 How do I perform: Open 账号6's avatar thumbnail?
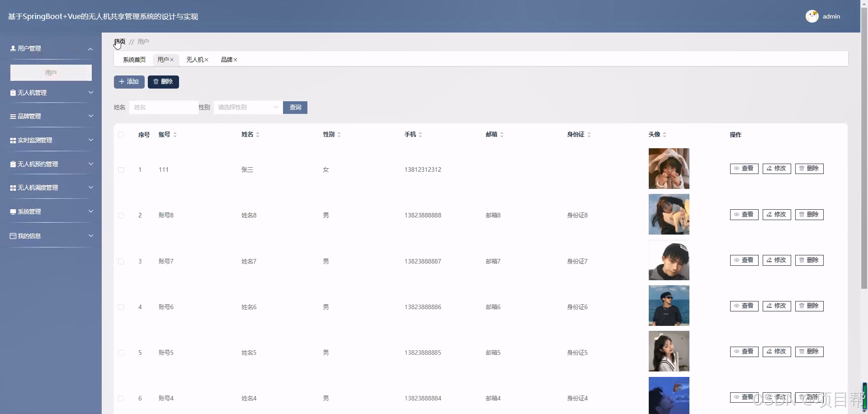pos(669,306)
